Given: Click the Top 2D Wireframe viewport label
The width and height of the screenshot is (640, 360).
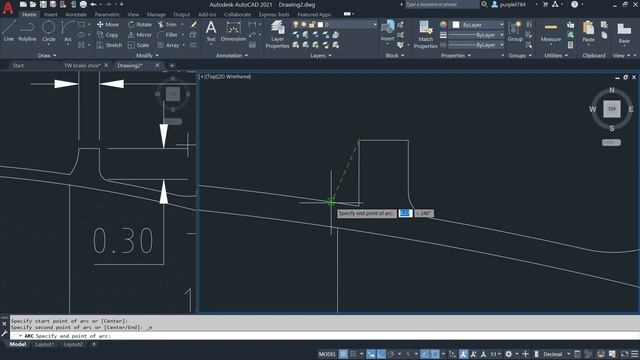Looking at the screenshot, I should click(x=225, y=76).
